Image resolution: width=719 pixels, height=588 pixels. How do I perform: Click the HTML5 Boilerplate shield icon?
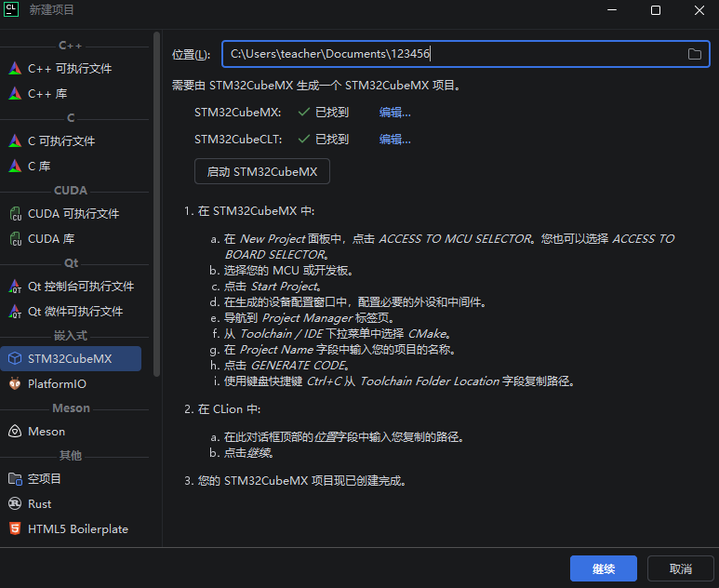pyautogui.click(x=15, y=528)
